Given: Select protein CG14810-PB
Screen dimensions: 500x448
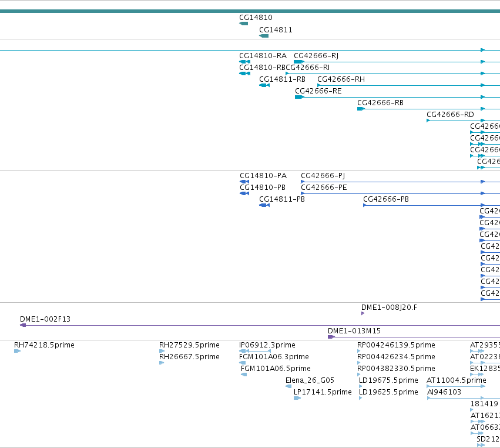Looking at the screenshot, I should (x=263, y=188).
